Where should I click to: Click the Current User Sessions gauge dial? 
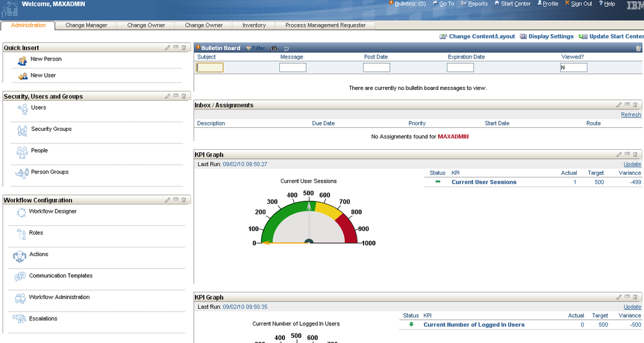point(309,222)
